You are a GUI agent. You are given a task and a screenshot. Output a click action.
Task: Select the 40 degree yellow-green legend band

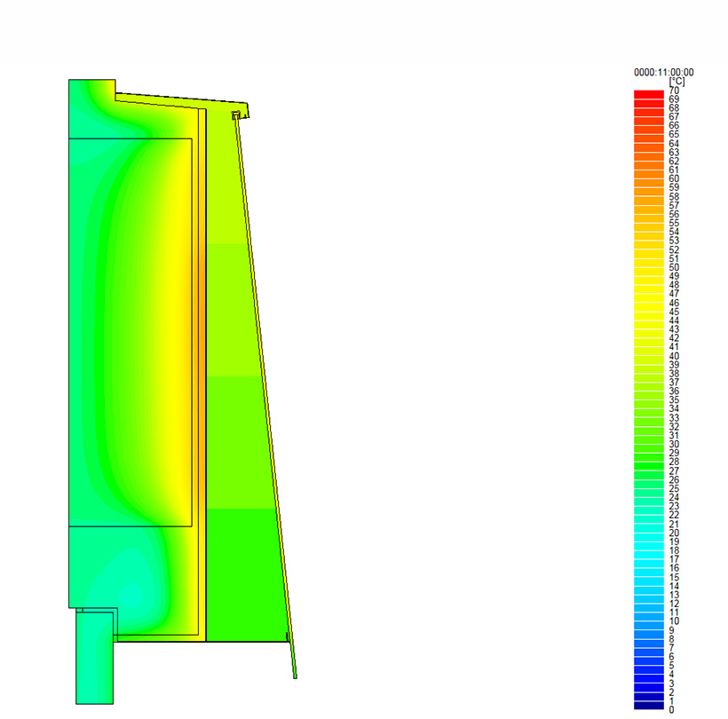click(x=650, y=356)
